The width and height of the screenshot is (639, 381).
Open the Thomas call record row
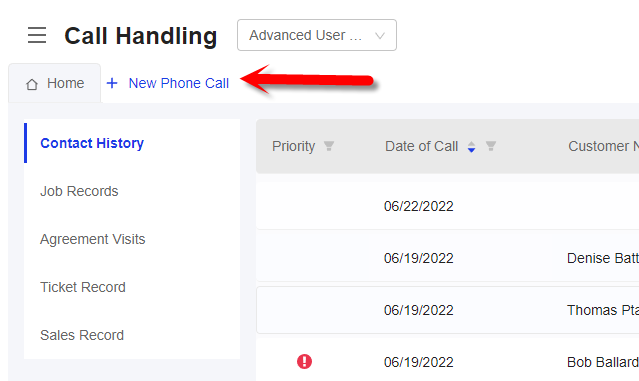pyautogui.click(x=447, y=310)
